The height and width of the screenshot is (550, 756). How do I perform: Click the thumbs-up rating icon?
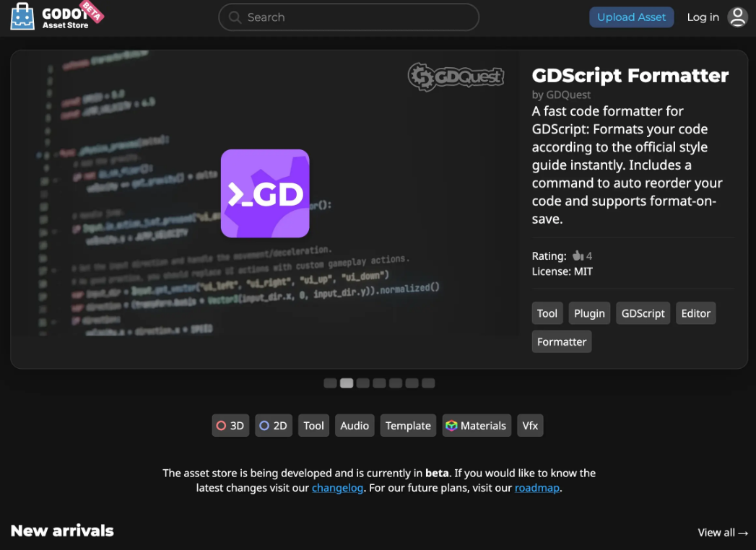pos(577,256)
